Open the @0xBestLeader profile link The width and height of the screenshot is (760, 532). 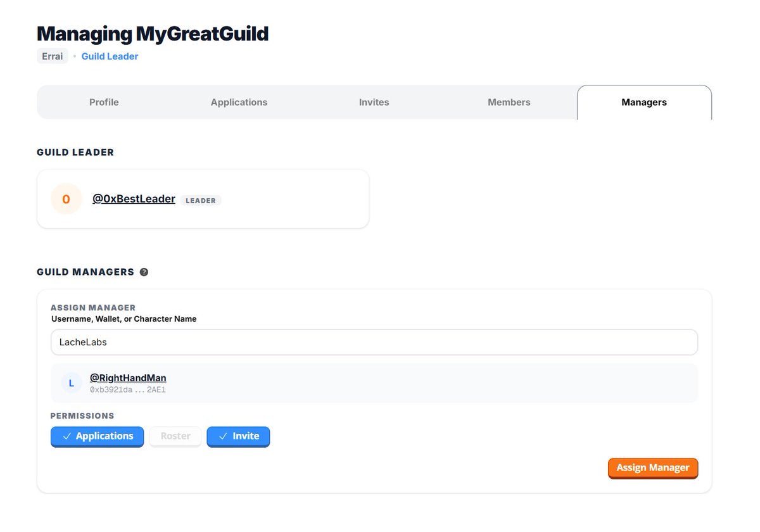pyautogui.click(x=134, y=199)
